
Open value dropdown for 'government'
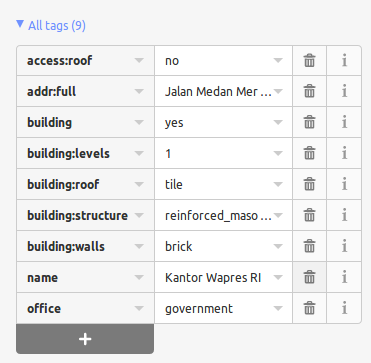pos(278,308)
